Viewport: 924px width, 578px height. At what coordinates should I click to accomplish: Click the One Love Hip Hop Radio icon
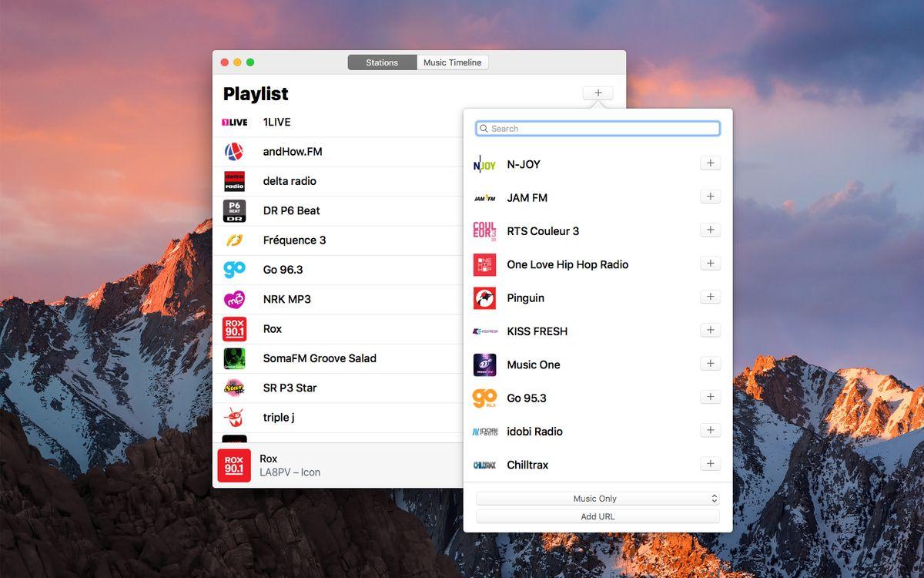484,264
